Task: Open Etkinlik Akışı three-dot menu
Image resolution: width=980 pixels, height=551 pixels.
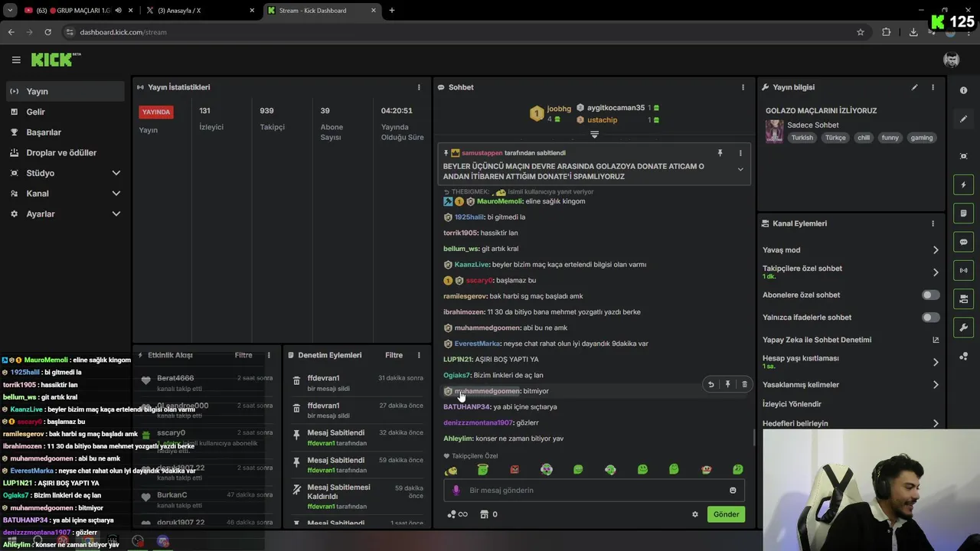Action: pyautogui.click(x=269, y=355)
